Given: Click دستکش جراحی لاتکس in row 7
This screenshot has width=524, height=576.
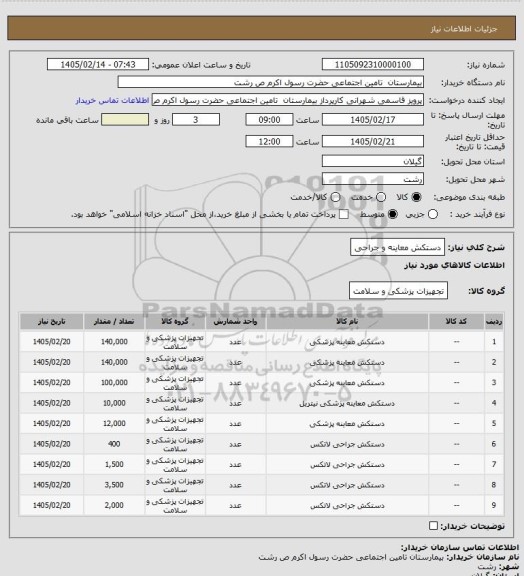Looking at the screenshot, I should point(347,465).
